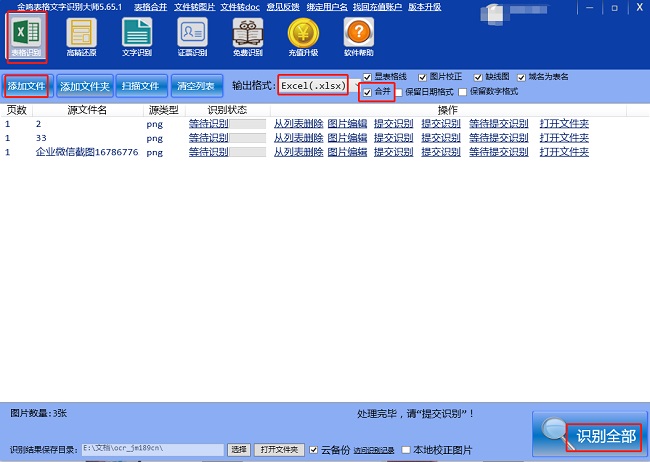The width and height of the screenshot is (650, 462).
Task: Click the 添加文件 button
Action: pos(27,86)
